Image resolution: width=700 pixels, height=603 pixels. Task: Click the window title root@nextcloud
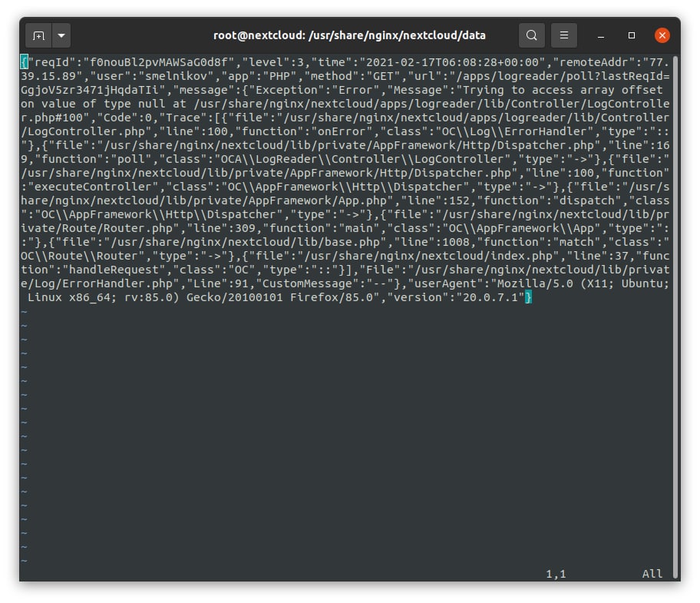(x=349, y=35)
